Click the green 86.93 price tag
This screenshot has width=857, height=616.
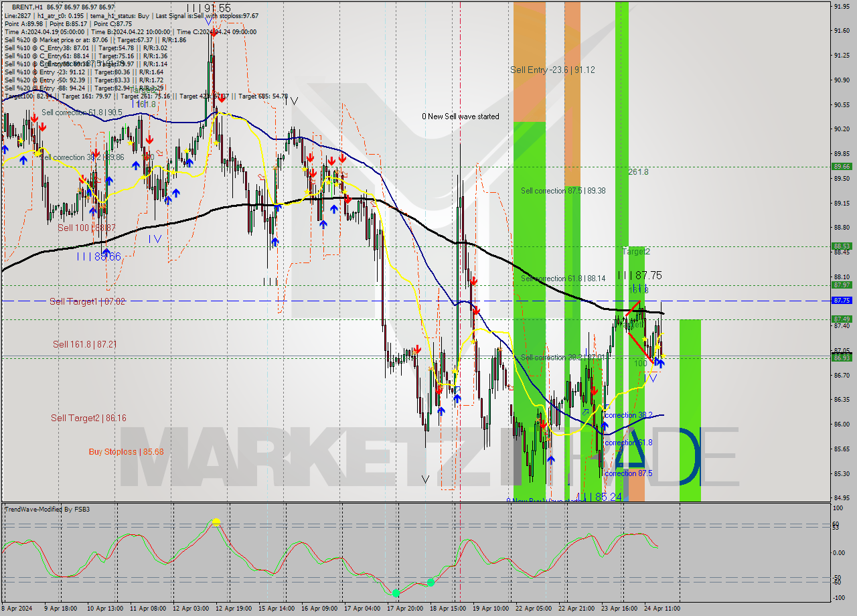(842, 358)
